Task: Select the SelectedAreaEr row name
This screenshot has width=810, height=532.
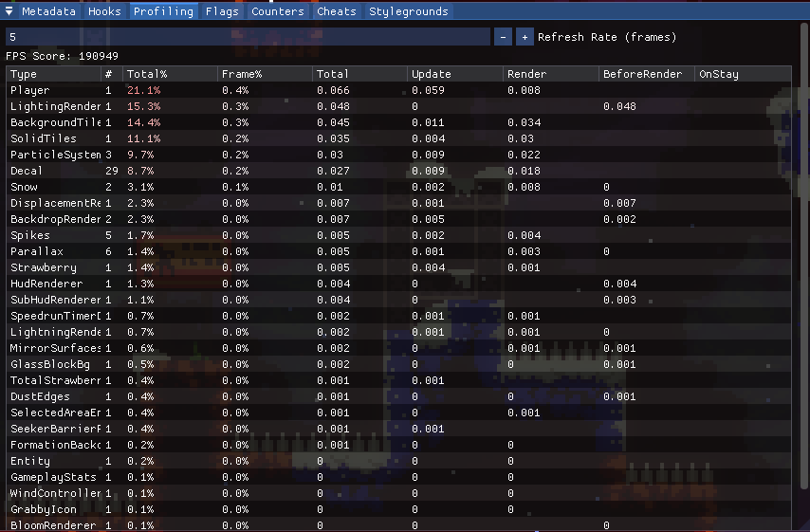Action: 55,413
